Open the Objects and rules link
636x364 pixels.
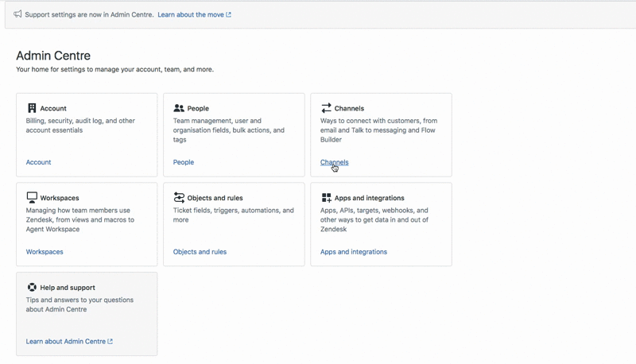click(200, 252)
